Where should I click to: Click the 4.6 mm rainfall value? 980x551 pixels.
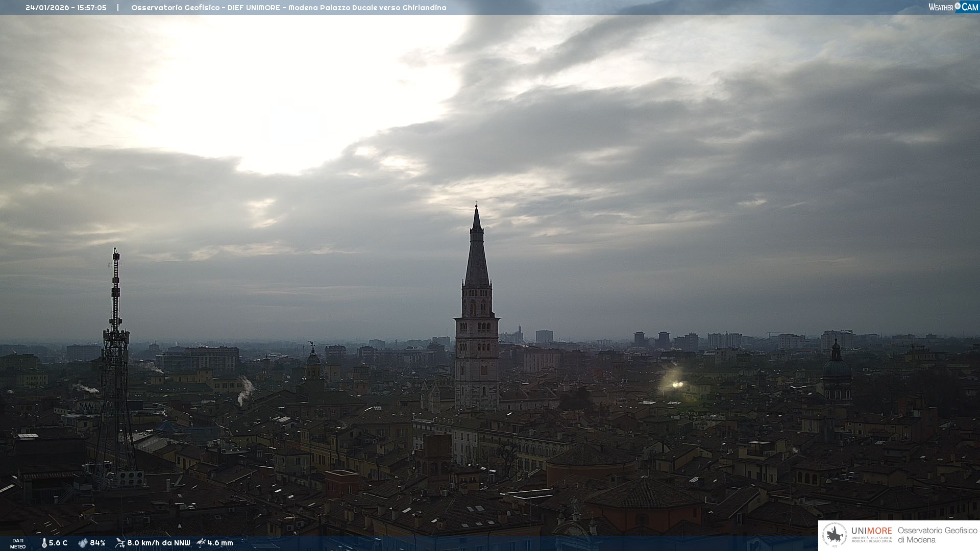tap(220, 543)
